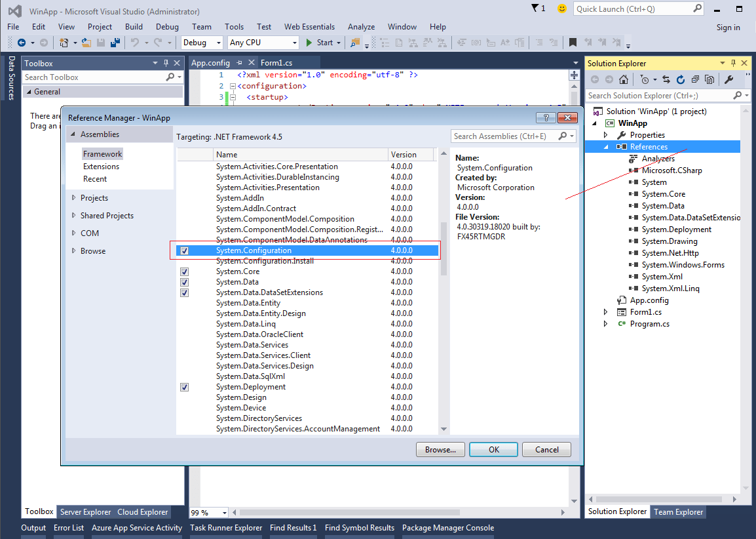Viewport: 756px width, 539px height.
Task: Click the assembly list vertical scrollbar thumb
Action: 444,249
